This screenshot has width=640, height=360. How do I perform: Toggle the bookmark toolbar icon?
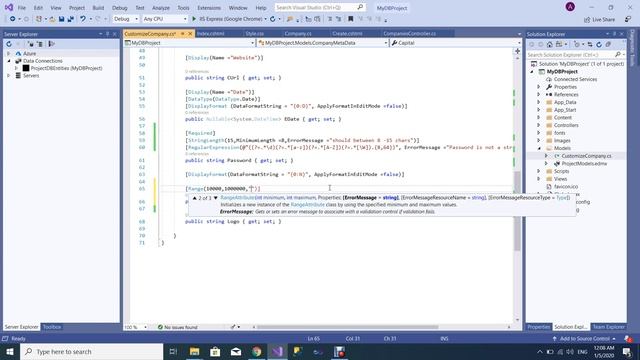[x=350, y=19]
